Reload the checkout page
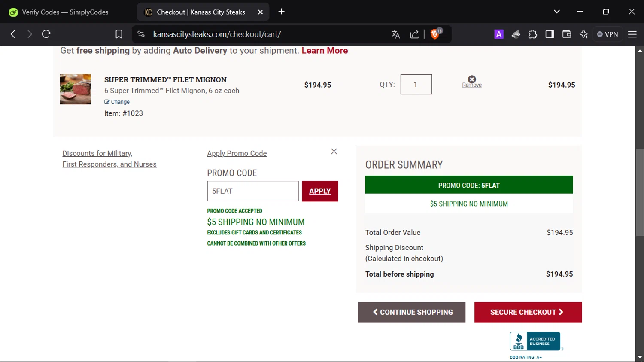 [x=46, y=34]
